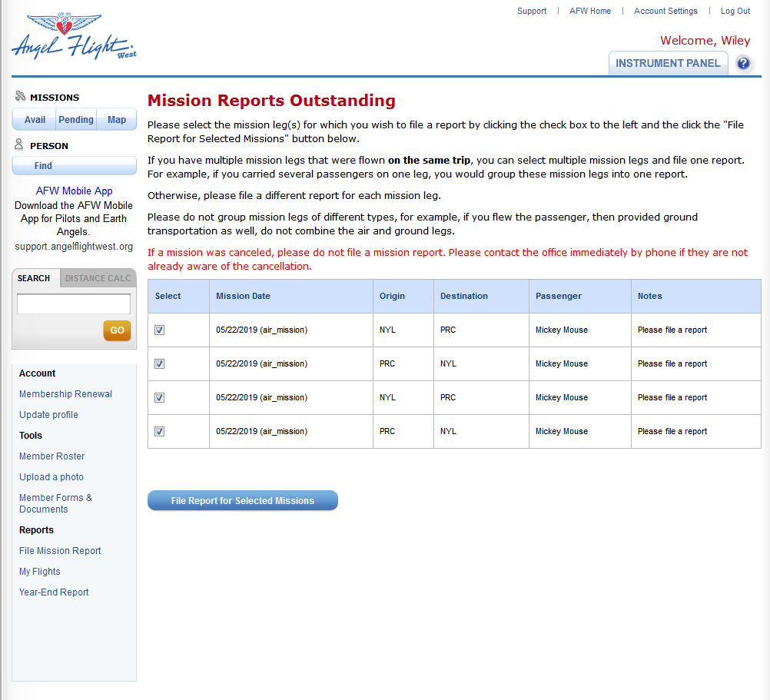Screen dimensions: 770x700
Task: Click the airplane icon beside Missions
Action: [x=20, y=96]
